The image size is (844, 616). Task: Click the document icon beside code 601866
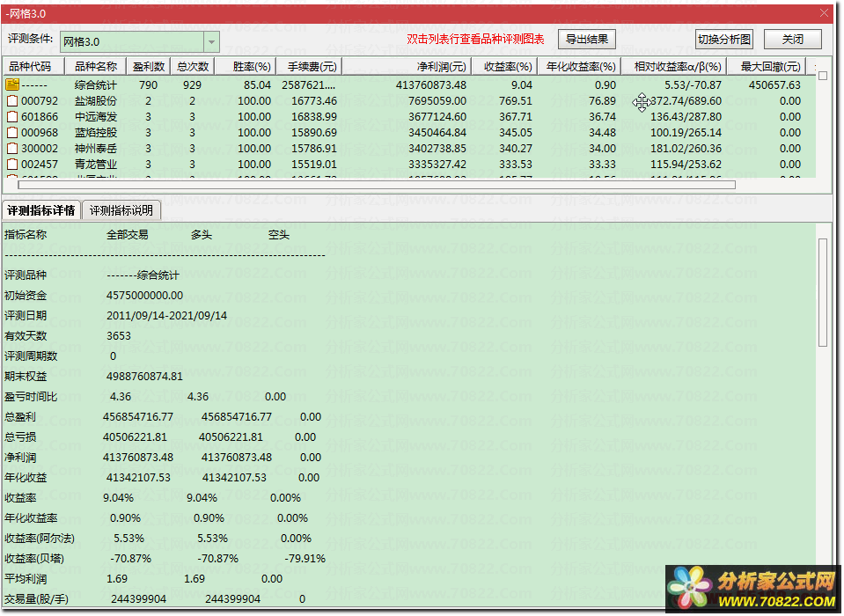click(x=12, y=117)
